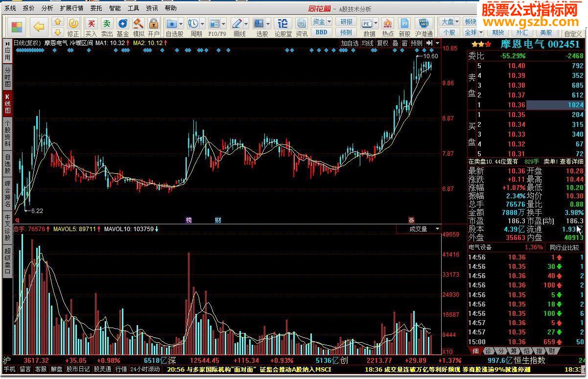Expand the 画线 drawing dropdown arrow

tap(246, 23)
